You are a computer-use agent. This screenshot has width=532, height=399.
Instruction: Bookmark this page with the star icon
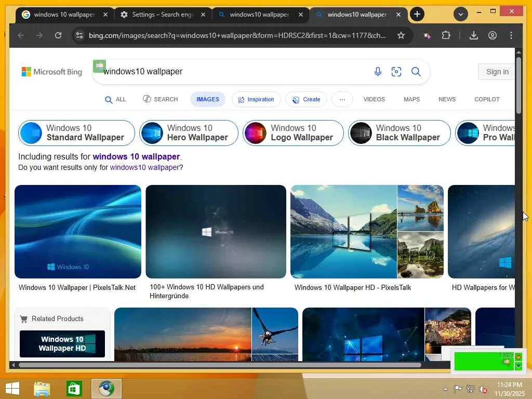[401, 36]
